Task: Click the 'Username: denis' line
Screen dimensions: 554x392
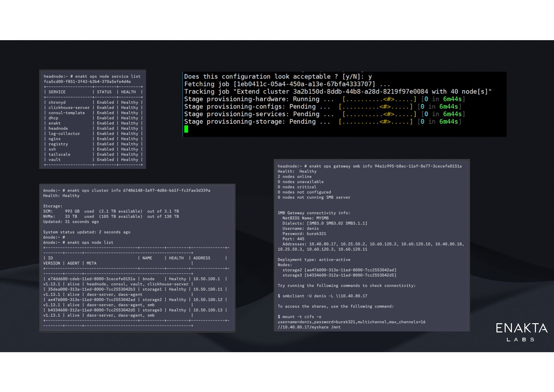Action: [x=301, y=229]
